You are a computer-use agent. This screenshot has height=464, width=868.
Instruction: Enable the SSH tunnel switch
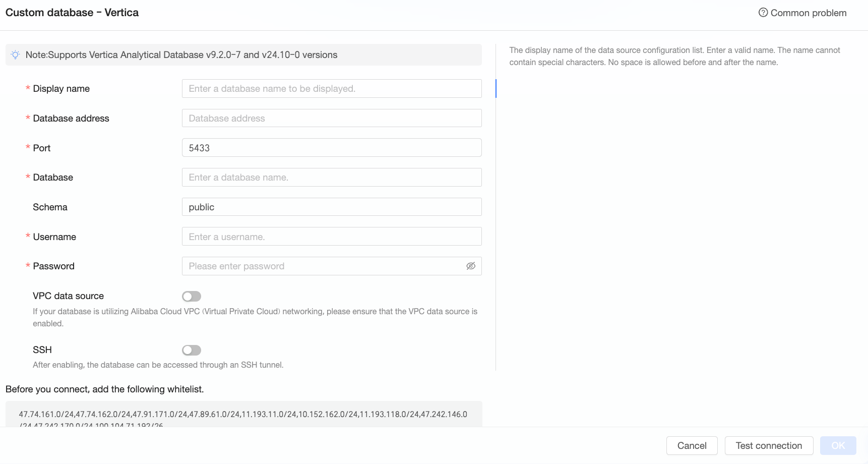[x=192, y=350]
